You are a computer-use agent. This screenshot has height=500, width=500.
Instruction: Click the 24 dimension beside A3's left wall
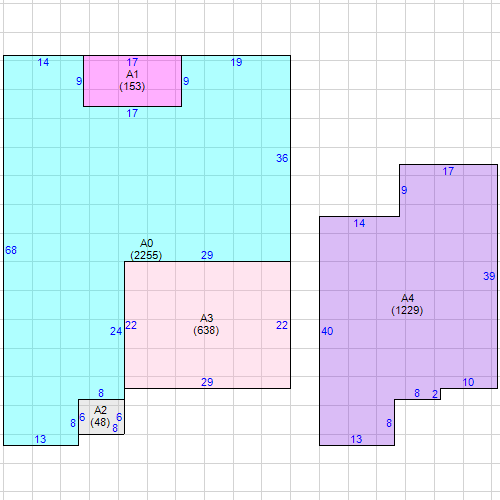(116, 331)
